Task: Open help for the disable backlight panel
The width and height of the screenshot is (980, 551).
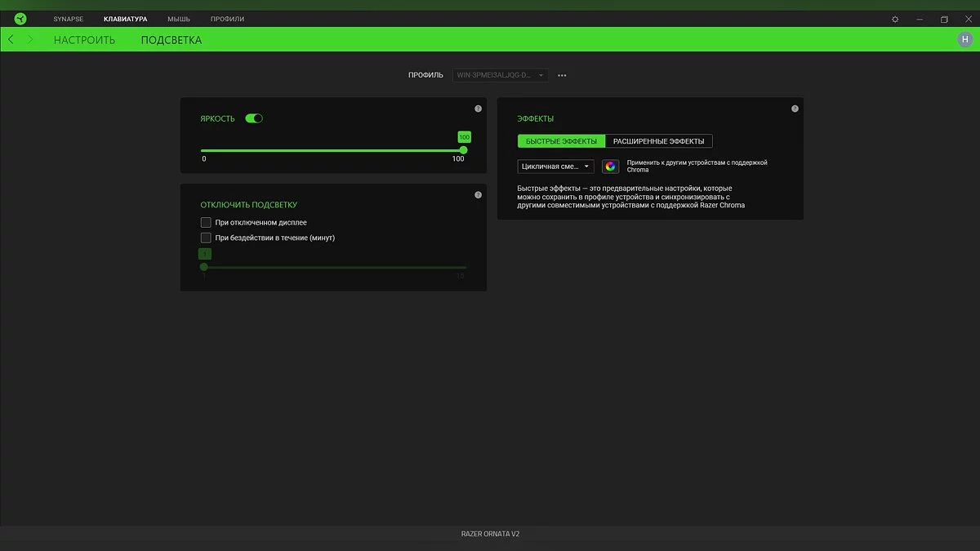Action: [478, 195]
